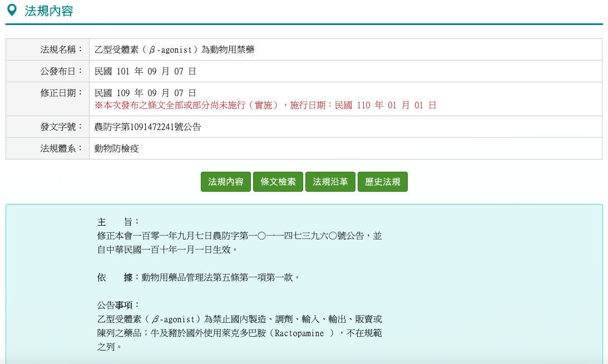Select the 動物防檢疫 category value
The height and width of the screenshot is (364, 608).
point(116,148)
